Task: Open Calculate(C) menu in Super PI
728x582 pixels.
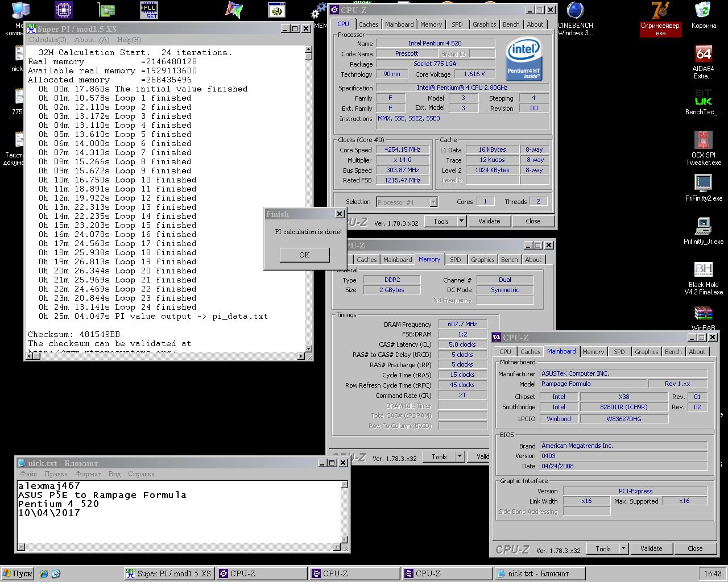Action: (47, 40)
